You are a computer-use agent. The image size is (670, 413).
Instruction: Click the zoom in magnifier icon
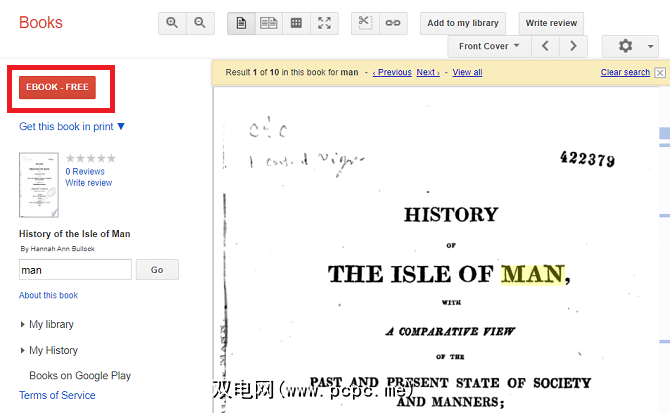[173, 23]
